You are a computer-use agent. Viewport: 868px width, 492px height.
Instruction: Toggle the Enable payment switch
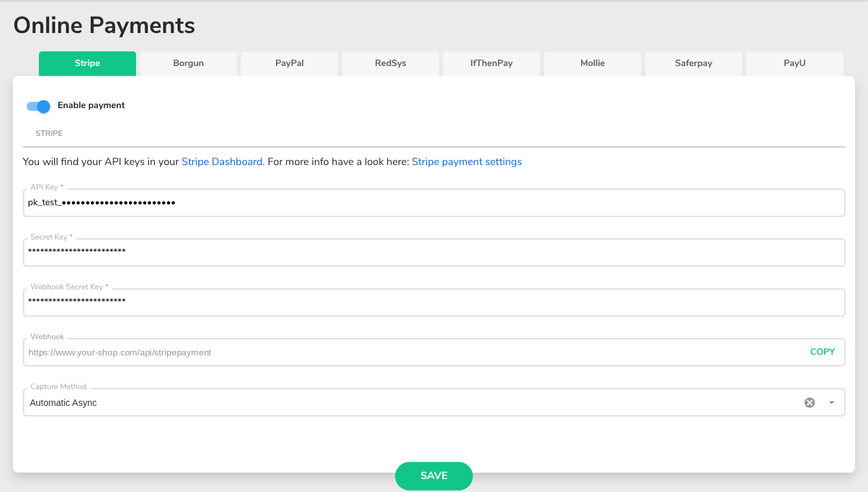coord(38,106)
